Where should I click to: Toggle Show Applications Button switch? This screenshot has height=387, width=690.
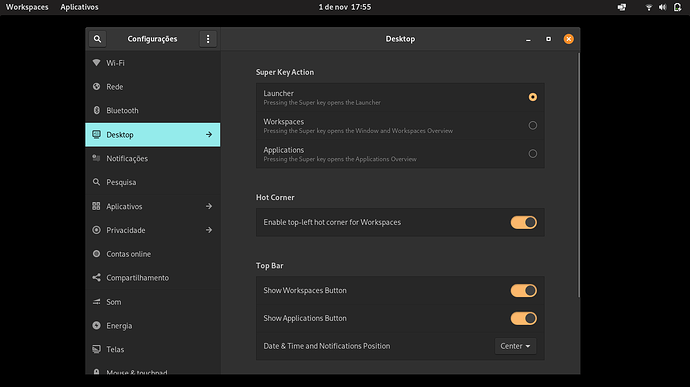[524, 318]
